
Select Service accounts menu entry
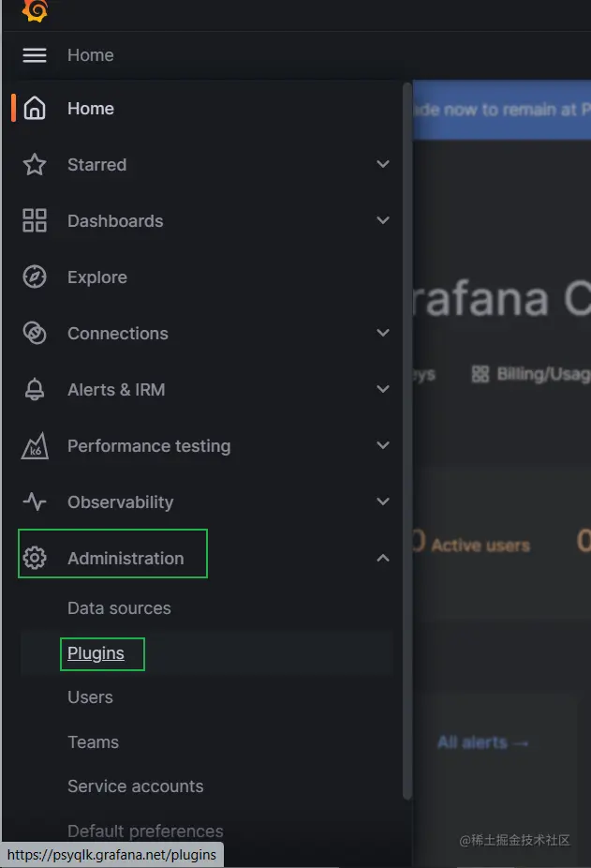click(135, 786)
